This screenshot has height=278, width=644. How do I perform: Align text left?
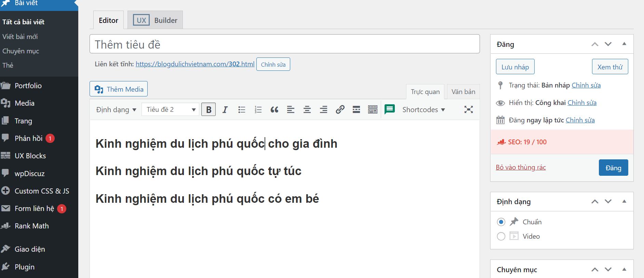(291, 109)
